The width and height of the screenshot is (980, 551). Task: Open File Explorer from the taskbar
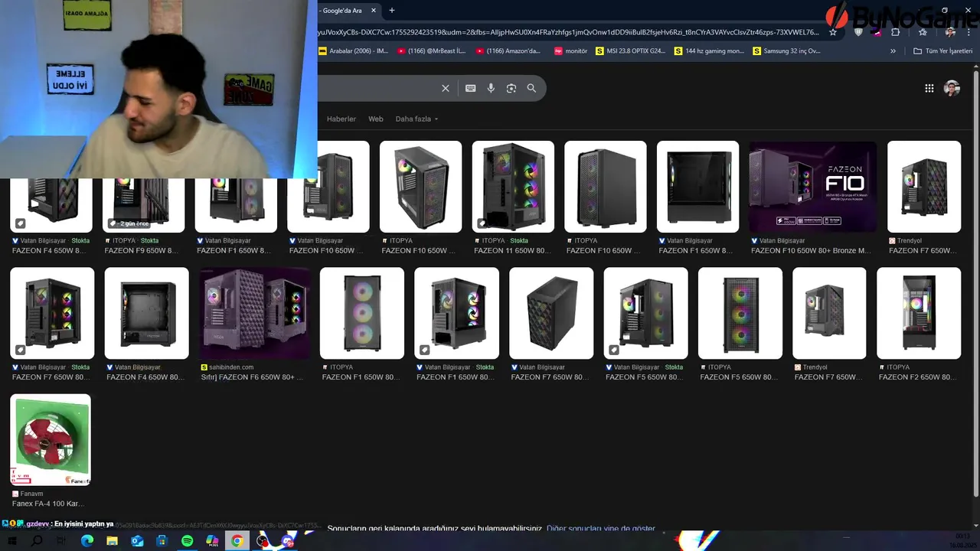pos(112,541)
